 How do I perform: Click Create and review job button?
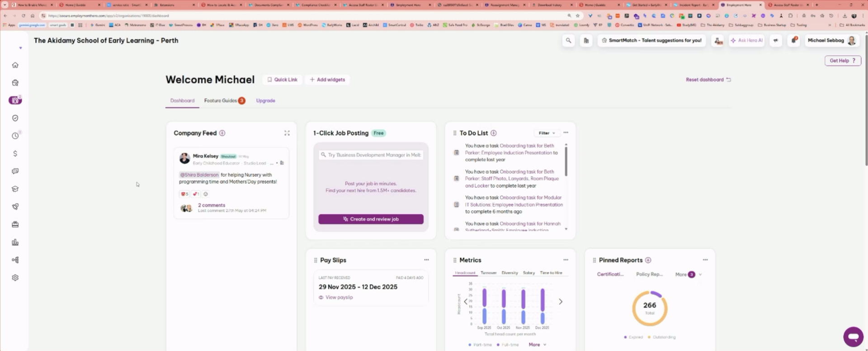(371, 219)
